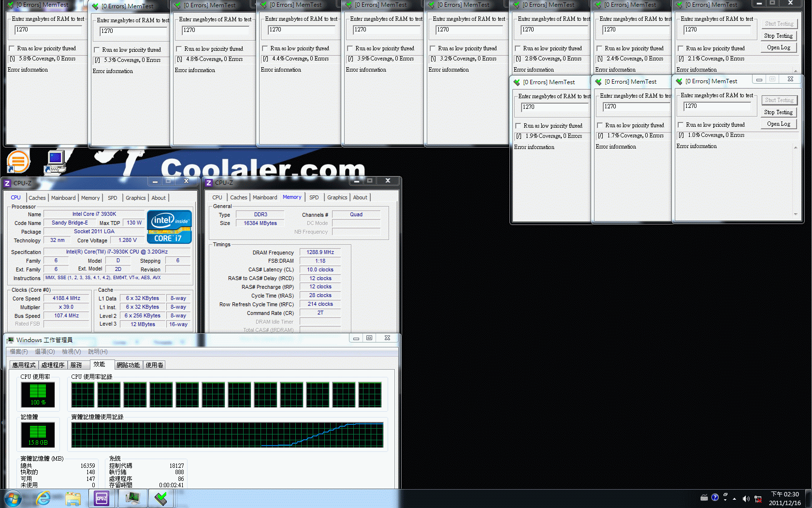This screenshot has width=812, height=508.
Task: Click MemTest title icon of 1.9% Coverage window
Action: pyautogui.click(x=517, y=82)
